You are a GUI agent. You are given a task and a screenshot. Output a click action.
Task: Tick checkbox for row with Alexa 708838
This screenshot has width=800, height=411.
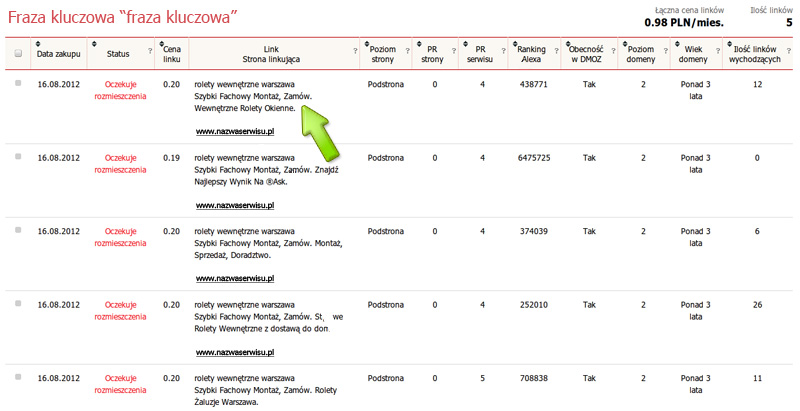tap(17, 377)
